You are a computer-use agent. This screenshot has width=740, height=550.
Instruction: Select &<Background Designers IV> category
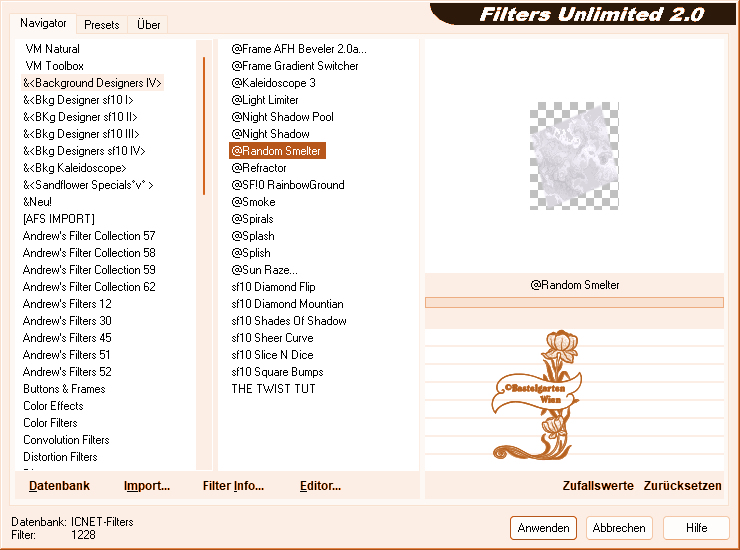point(92,83)
